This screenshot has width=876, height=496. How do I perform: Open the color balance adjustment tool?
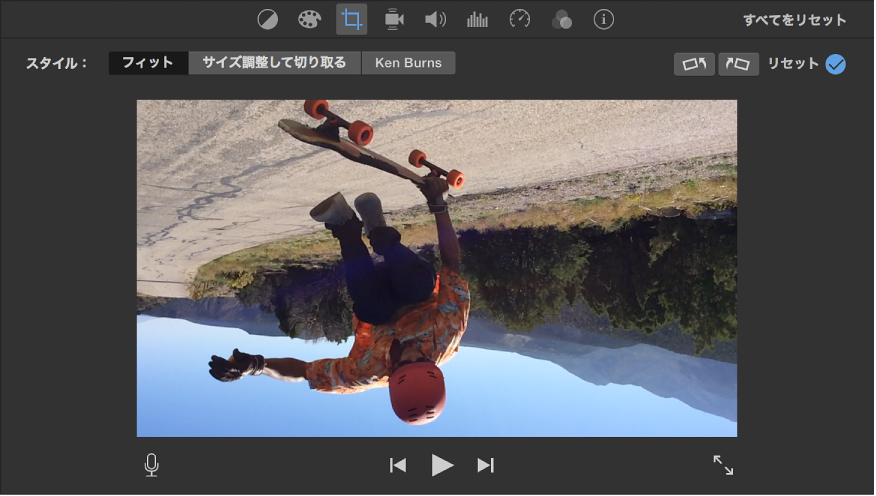pos(267,19)
